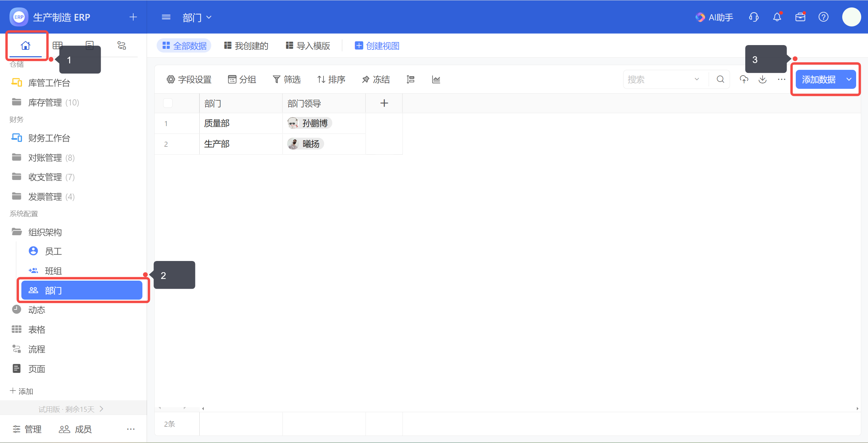Switch to 我创建的 view tab
868x443 pixels.
[246, 46]
